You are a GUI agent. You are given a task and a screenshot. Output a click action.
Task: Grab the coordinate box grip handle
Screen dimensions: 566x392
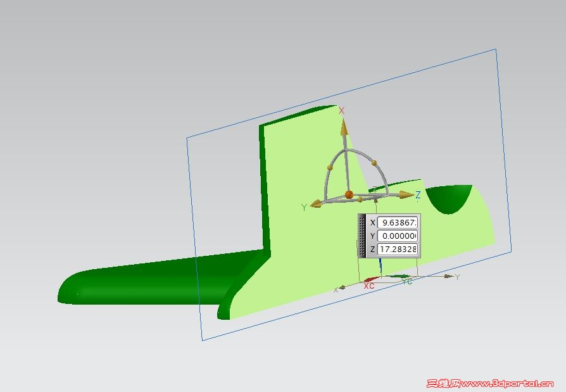pyautogui.click(x=362, y=236)
